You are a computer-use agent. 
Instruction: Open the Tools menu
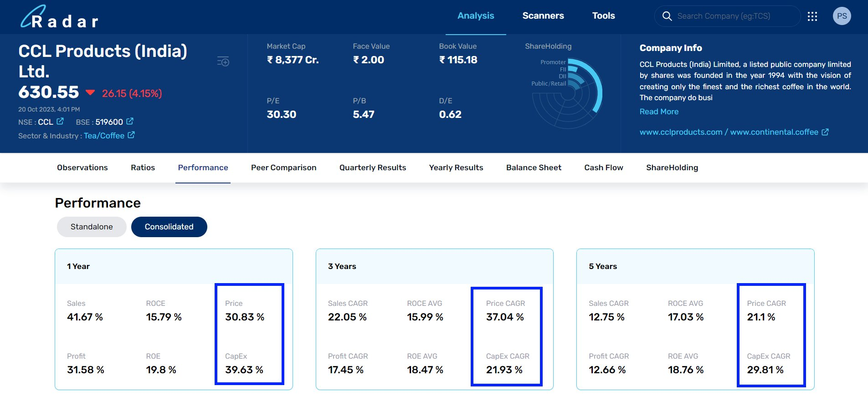[x=603, y=16]
